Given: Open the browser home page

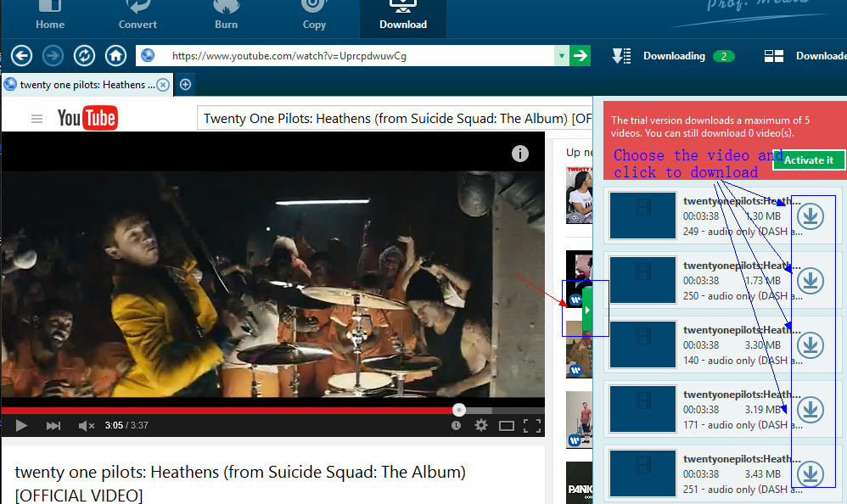Looking at the screenshot, I should pos(115,56).
